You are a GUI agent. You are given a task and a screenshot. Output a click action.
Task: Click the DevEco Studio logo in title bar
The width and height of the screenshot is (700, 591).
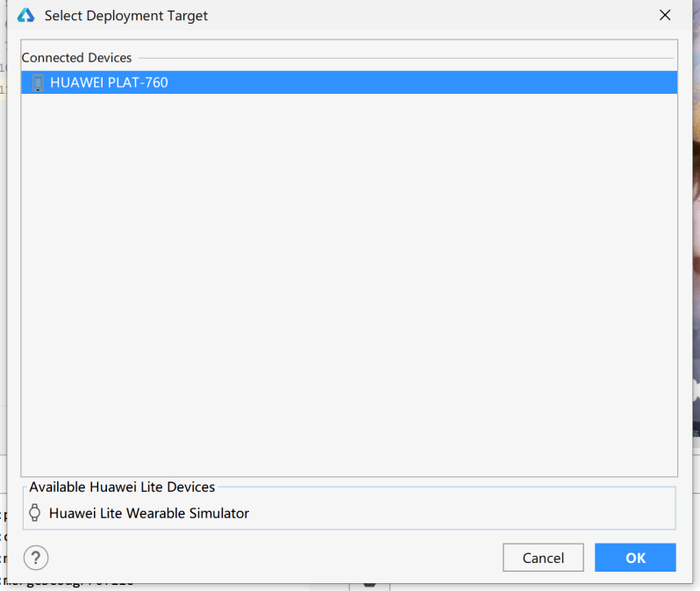[x=26, y=15]
